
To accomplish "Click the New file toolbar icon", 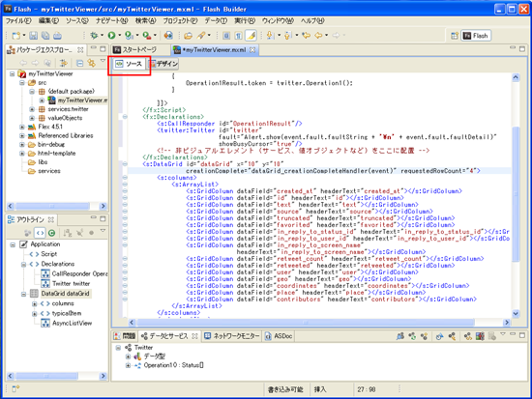I will (x=15, y=35).
